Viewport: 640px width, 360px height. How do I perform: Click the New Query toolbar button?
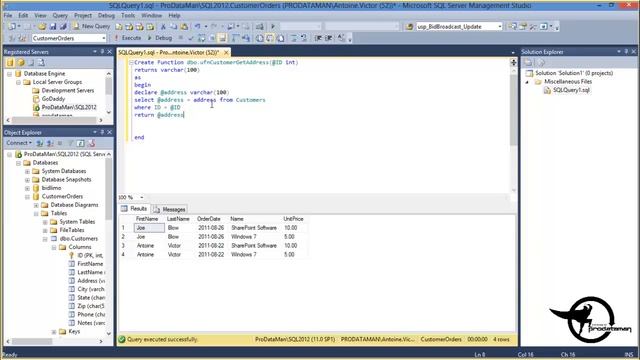point(91,26)
